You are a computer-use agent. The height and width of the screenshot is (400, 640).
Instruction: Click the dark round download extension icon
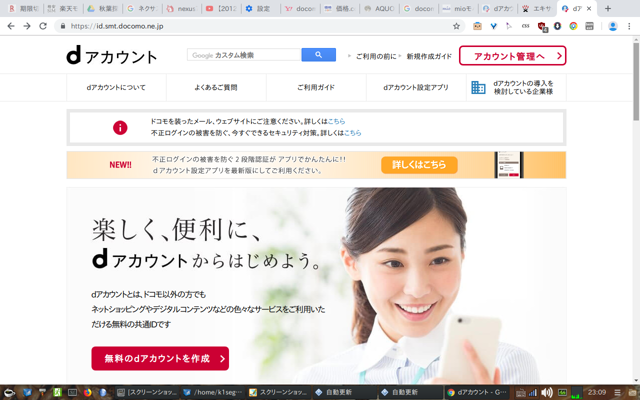557,26
